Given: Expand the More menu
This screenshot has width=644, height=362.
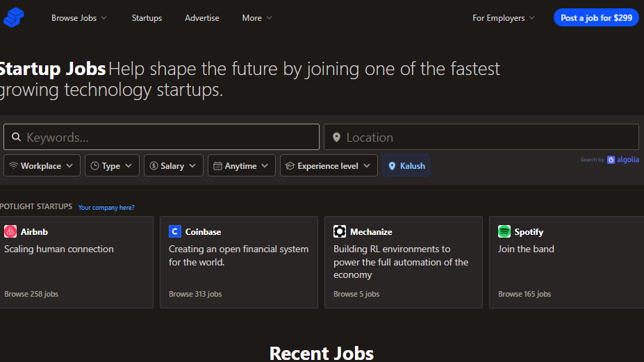Looking at the screenshot, I should (x=256, y=18).
